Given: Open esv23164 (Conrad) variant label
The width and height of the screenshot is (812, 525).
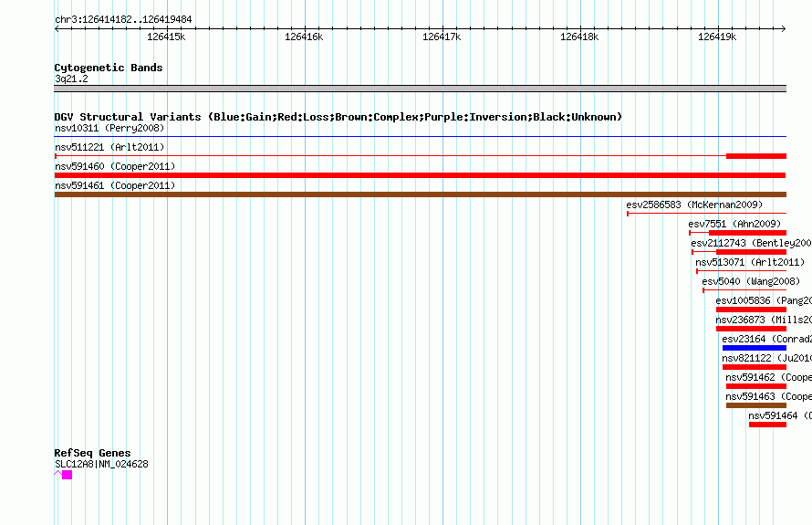Looking at the screenshot, I should [766, 339].
